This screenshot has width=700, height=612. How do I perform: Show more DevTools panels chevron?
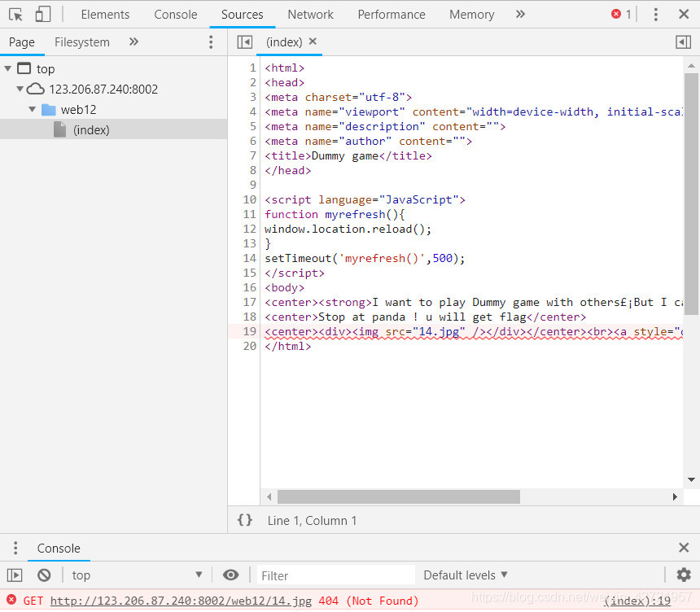[x=520, y=15]
